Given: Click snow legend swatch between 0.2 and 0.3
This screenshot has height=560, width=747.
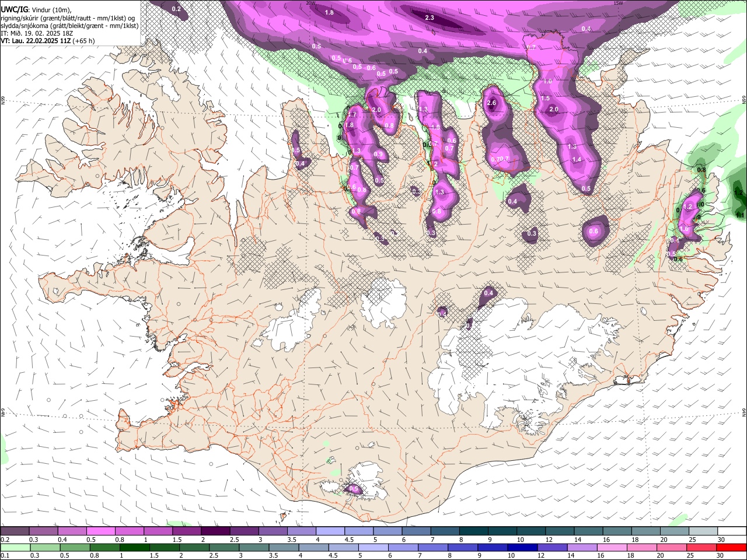Looking at the screenshot, I should pyautogui.click(x=15, y=531).
